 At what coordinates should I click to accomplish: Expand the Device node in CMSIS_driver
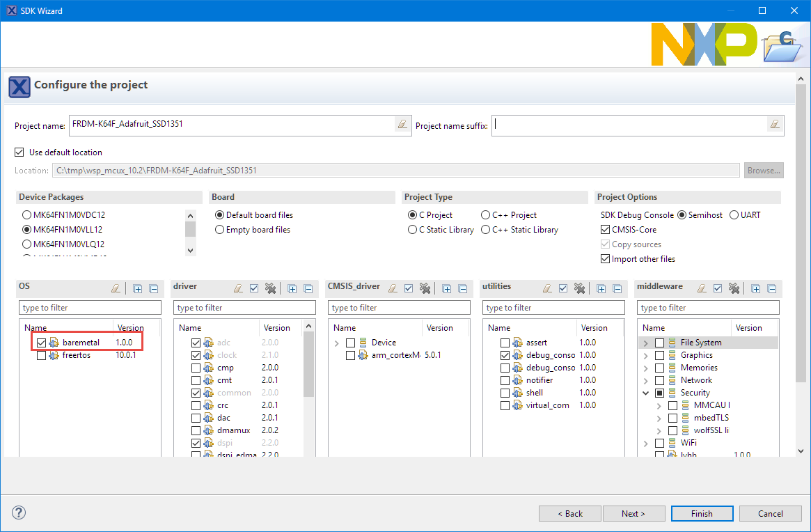click(337, 343)
